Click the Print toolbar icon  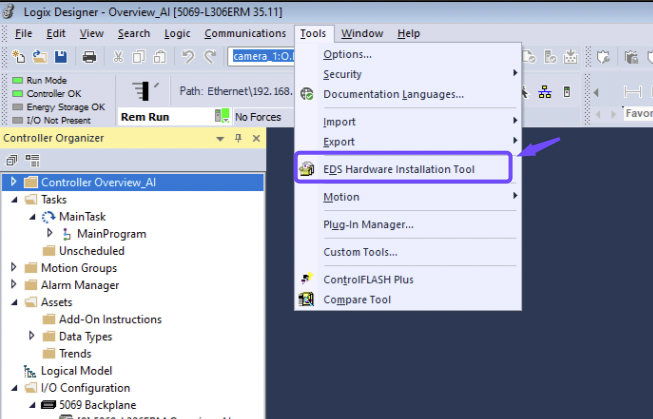tap(89, 56)
